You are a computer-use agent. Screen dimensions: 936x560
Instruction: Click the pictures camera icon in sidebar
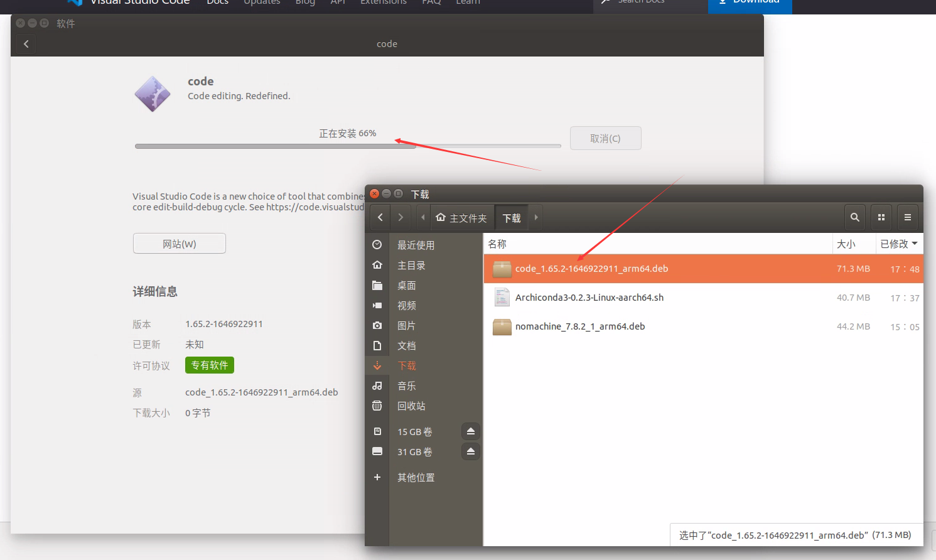point(377,325)
